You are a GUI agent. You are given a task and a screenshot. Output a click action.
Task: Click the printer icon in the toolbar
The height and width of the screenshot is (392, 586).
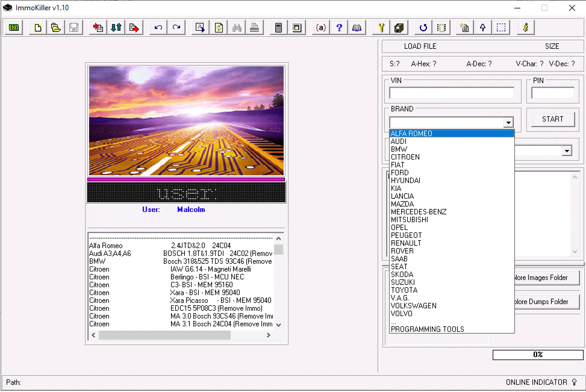click(x=255, y=28)
